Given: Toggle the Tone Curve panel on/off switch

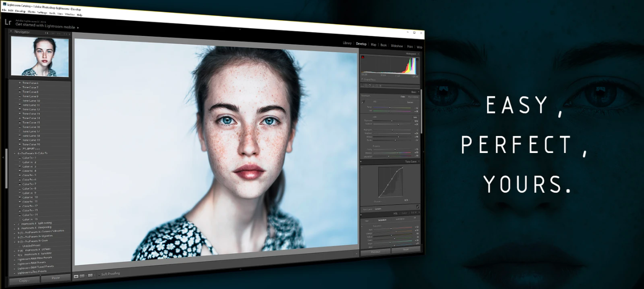Looking at the screenshot, I should [361, 161].
